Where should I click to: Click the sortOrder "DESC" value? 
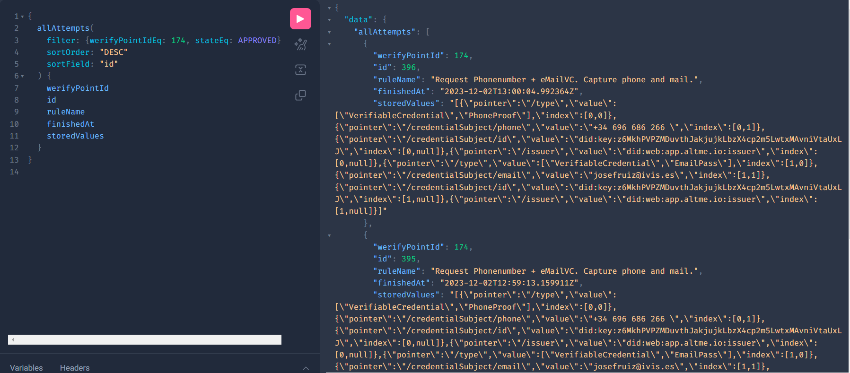[114, 52]
